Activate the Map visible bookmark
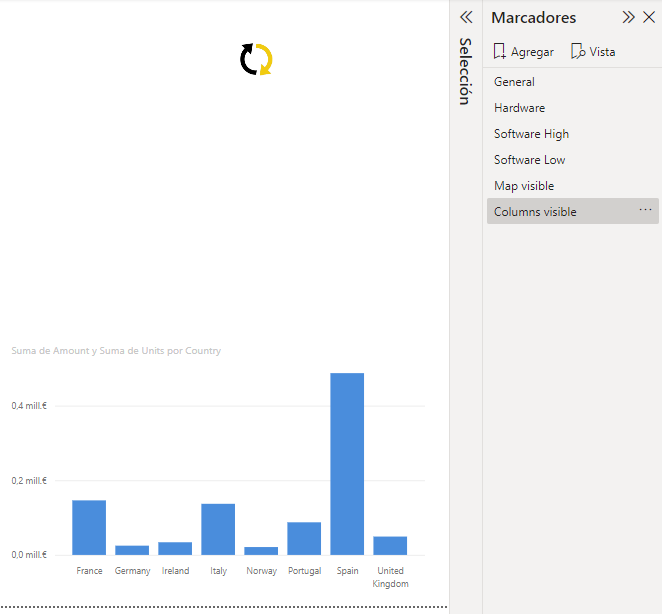The height and width of the screenshot is (614, 662). (523, 186)
